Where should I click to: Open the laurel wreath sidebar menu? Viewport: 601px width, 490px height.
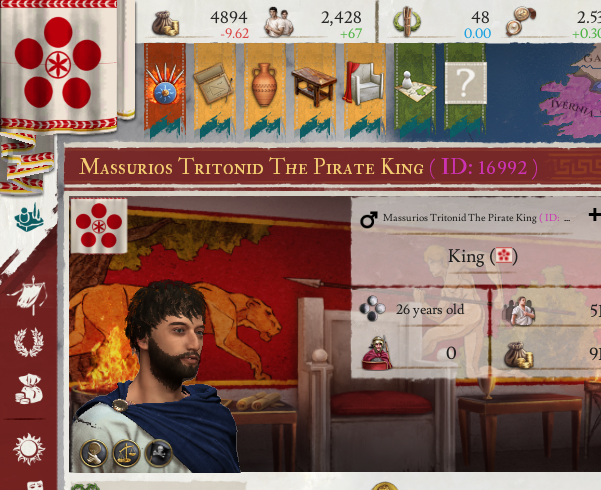pos(29,342)
